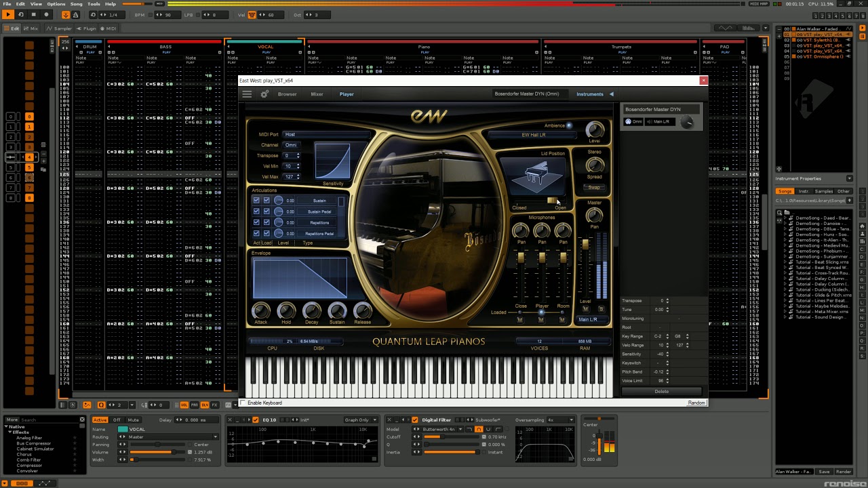Open the File menu
This screenshot has width=868, height=488.
(x=7, y=4)
